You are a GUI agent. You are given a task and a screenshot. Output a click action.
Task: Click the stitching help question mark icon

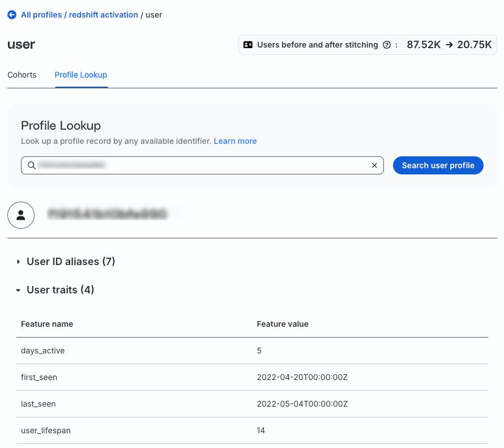(x=387, y=45)
